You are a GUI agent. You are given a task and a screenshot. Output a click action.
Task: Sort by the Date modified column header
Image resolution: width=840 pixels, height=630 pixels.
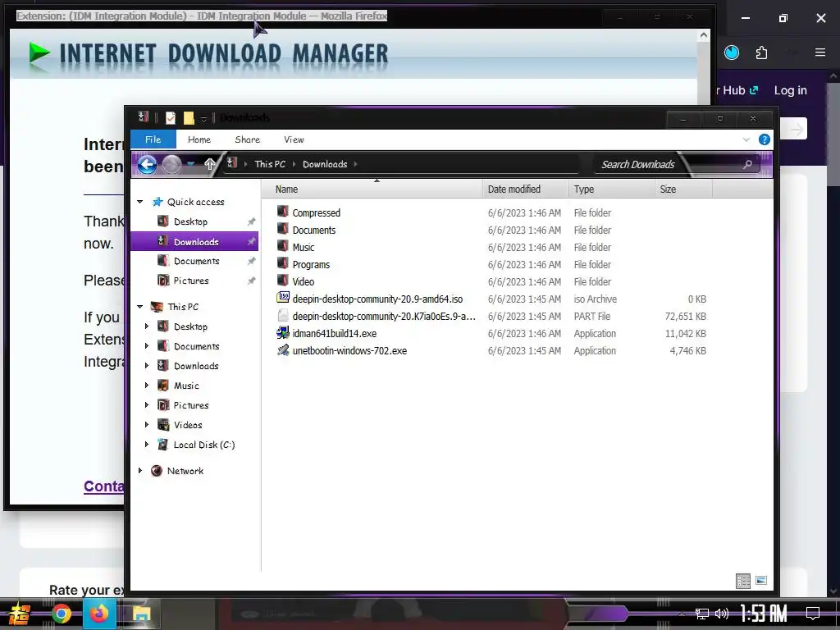pos(526,189)
